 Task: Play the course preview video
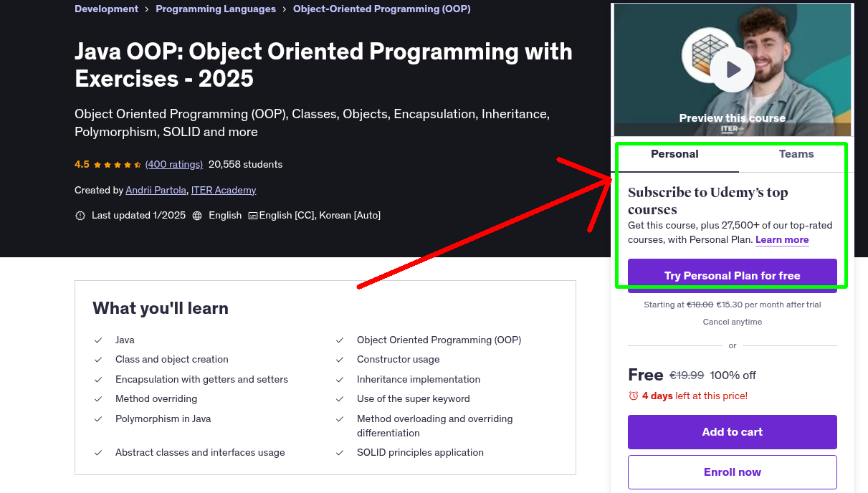pos(733,70)
